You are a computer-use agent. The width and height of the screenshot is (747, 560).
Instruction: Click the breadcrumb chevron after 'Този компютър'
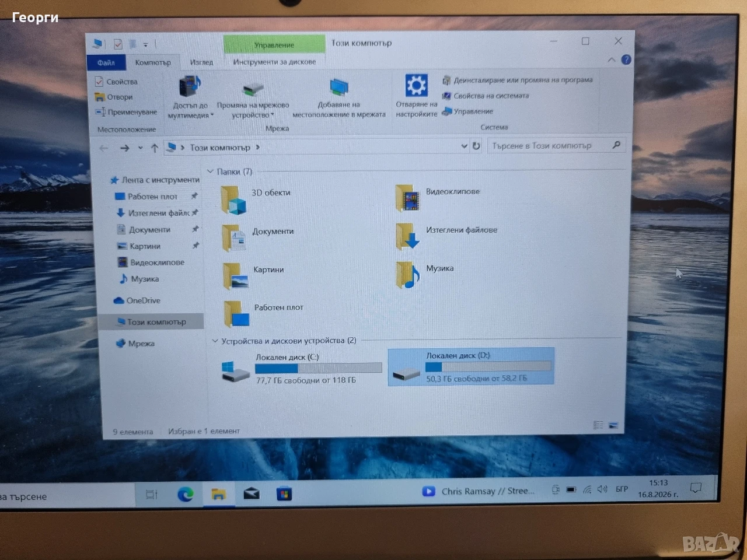[257, 148]
